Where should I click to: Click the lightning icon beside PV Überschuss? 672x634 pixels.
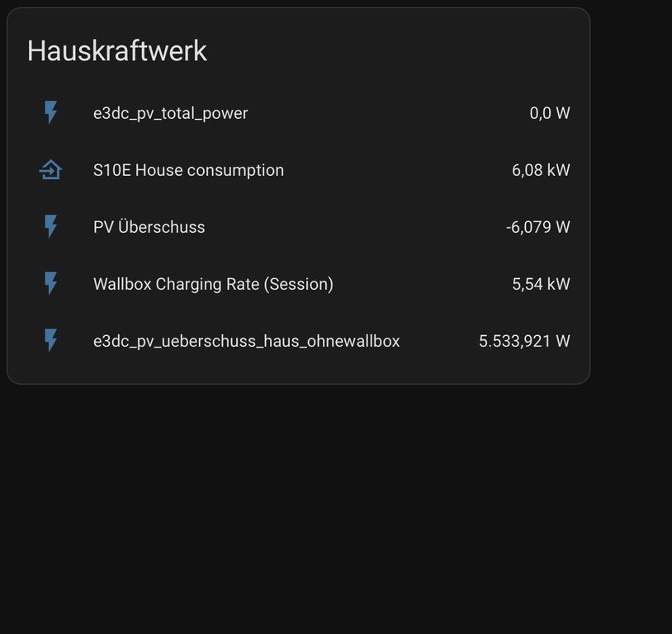click(50, 227)
